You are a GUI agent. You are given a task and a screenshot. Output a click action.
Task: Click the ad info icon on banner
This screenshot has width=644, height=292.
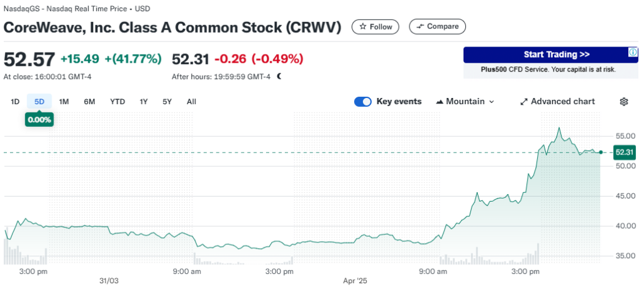point(634,52)
